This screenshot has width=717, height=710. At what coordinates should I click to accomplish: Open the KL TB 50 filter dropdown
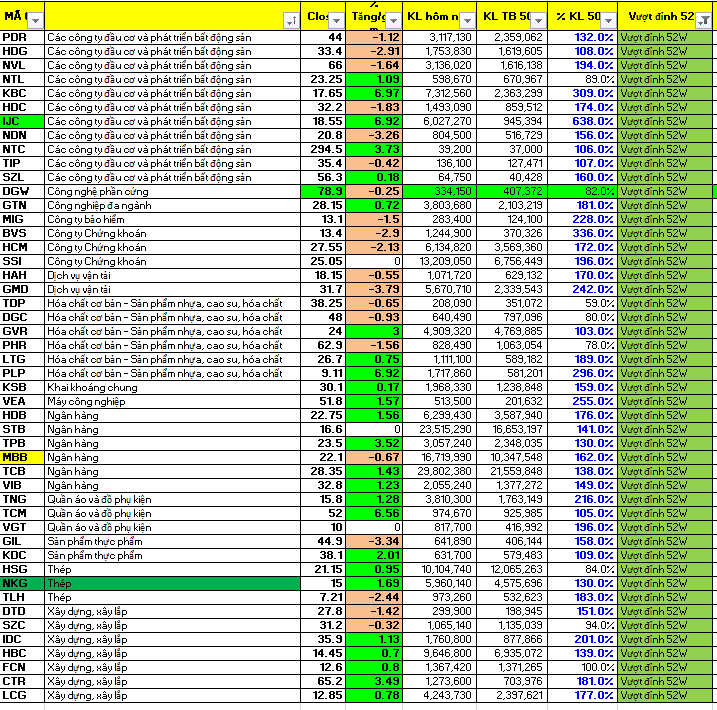pyautogui.click(x=538, y=20)
